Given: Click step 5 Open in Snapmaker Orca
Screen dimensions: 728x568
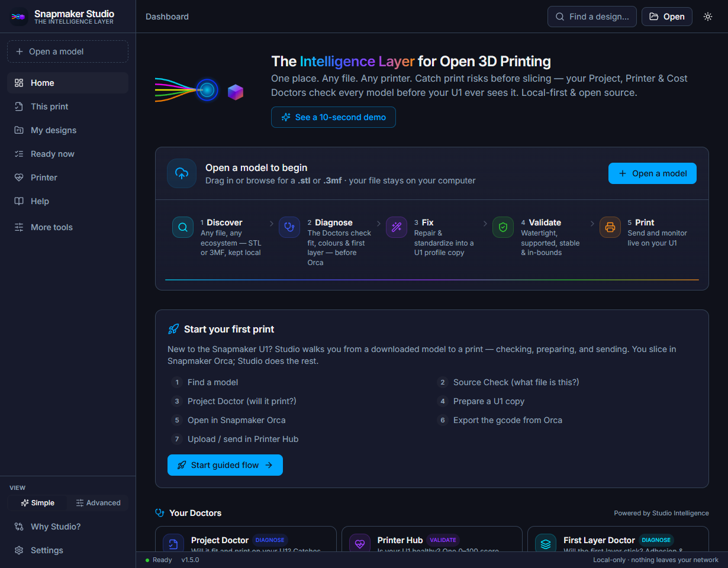Looking at the screenshot, I should [x=236, y=420].
